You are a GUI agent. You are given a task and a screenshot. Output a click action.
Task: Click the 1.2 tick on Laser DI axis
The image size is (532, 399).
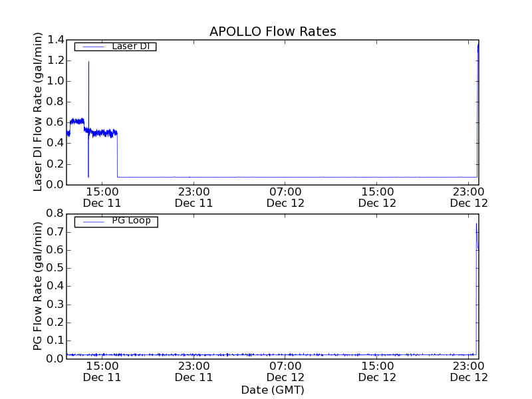coord(55,61)
